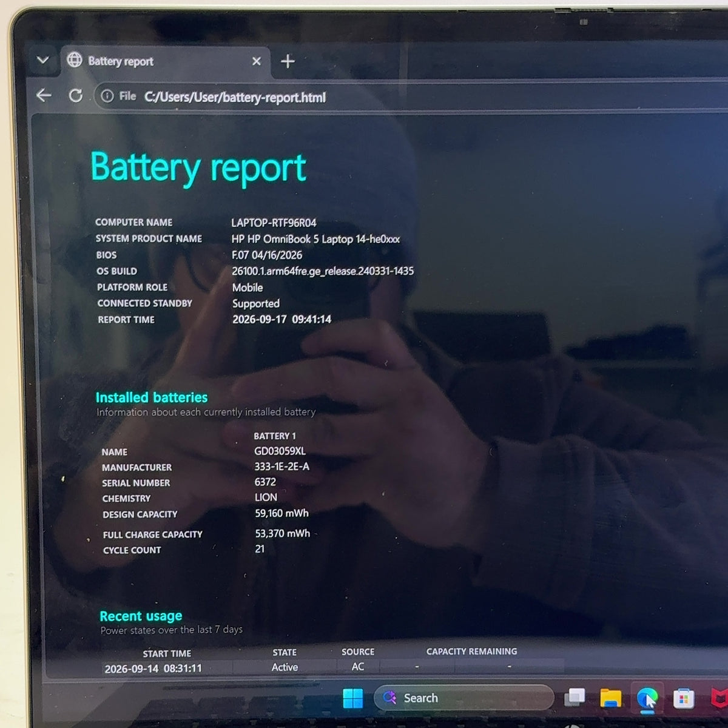The height and width of the screenshot is (728, 728).
Task: Select start time 2026-09-14 08:31:11
Action: click(153, 669)
